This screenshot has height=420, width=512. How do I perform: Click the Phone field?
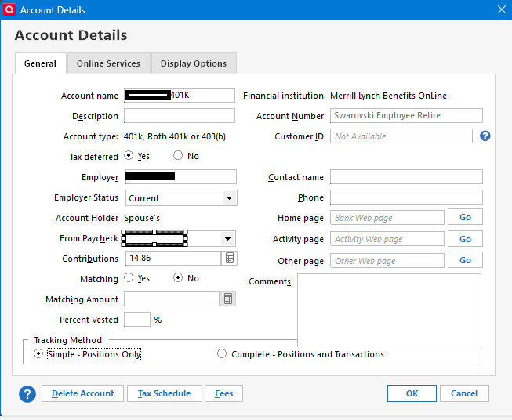[406, 197]
